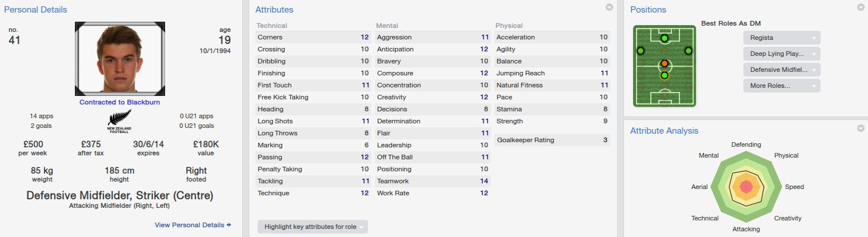The height and width of the screenshot is (237, 868).
Task: Click the player portrait photo
Action: click(120, 59)
